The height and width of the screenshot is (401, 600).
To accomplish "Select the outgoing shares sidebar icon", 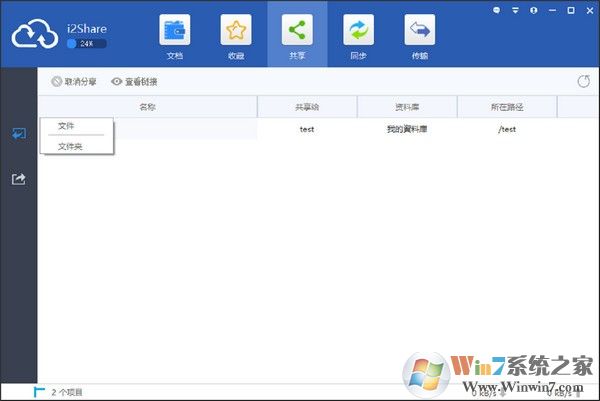I will pos(19,179).
